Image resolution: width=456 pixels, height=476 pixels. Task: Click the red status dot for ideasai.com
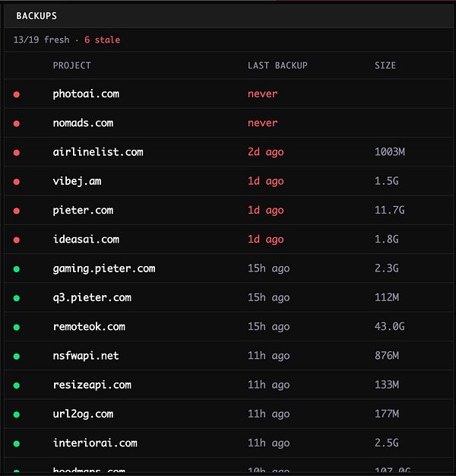coord(17,240)
